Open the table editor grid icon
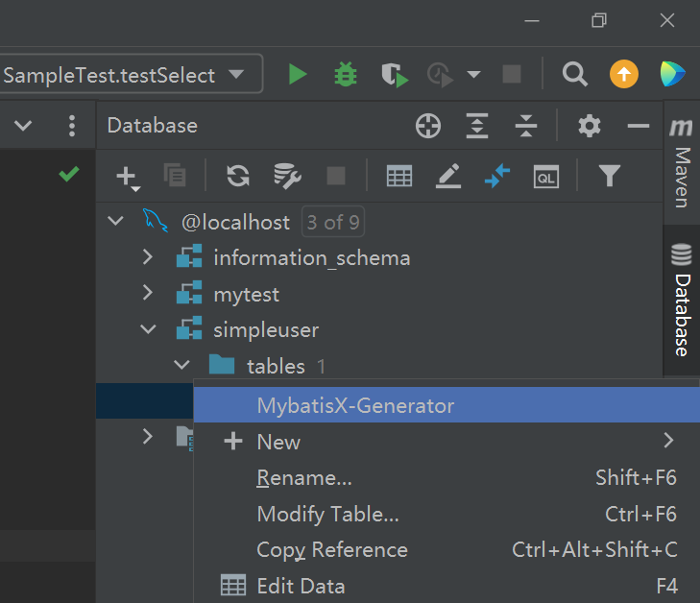The width and height of the screenshot is (700, 603). [x=399, y=176]
